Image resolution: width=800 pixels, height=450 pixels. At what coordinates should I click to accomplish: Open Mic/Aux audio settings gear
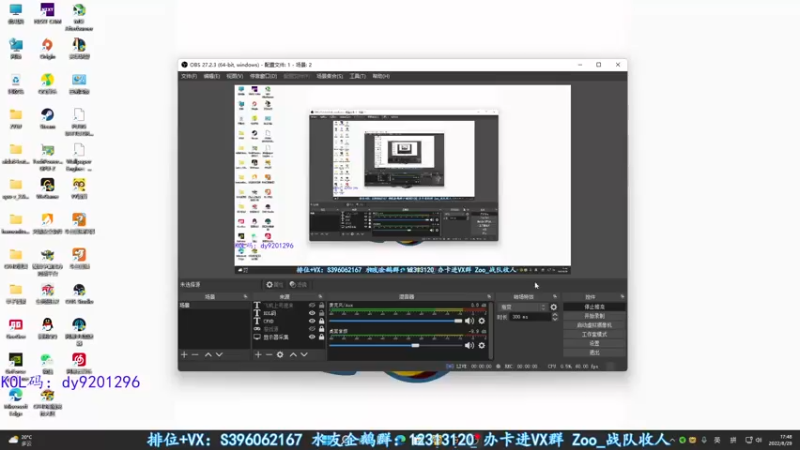click(x=482, y=321)
